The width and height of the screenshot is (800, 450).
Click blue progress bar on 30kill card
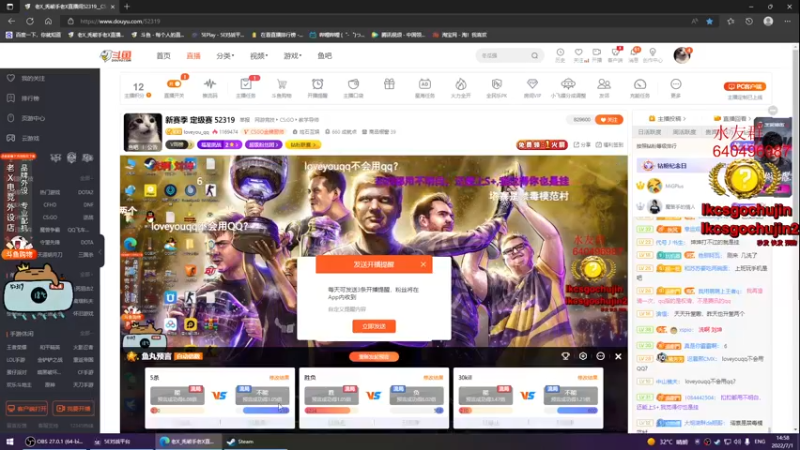pyautogui.click(x=577, y=410)
